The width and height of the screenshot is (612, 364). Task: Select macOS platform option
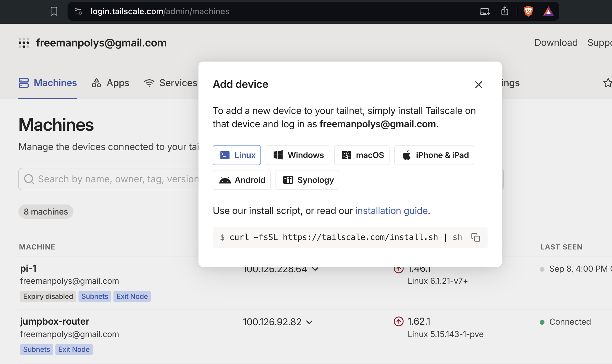click(362, 155)
